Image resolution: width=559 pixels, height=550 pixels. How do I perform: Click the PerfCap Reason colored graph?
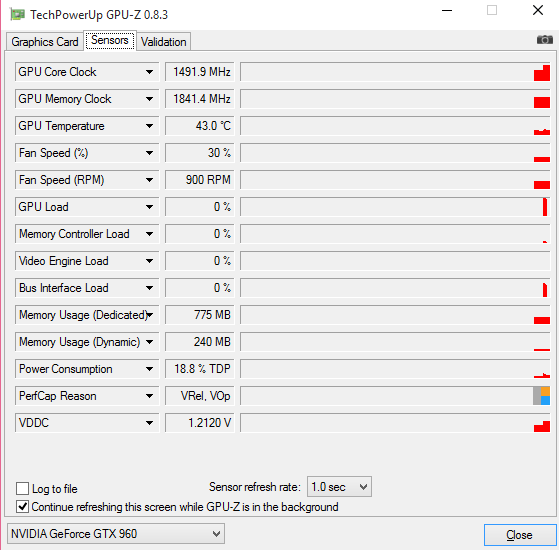click(395, 396)
